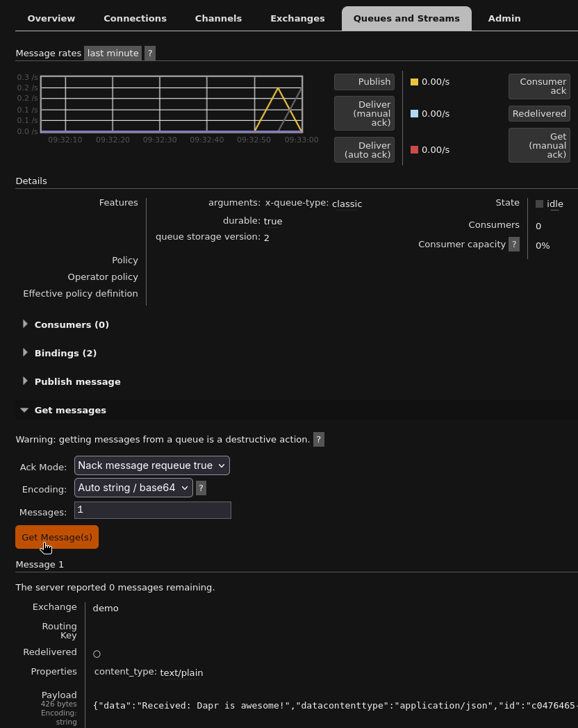Image resolution: width=578 pixels, height=728 pixels.
Task: Toggle the Redelivered rate series
Action: pos(539,114)
